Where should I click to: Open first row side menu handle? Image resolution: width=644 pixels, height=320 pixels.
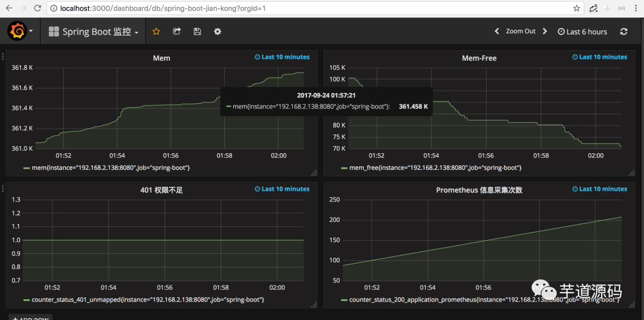coord(3,56)
